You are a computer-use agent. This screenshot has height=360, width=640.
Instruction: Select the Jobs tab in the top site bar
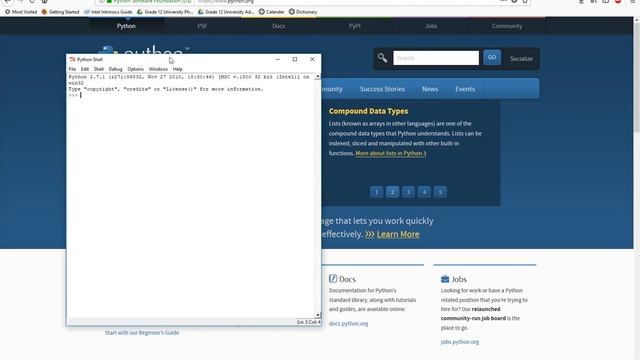tap(431, 26)
